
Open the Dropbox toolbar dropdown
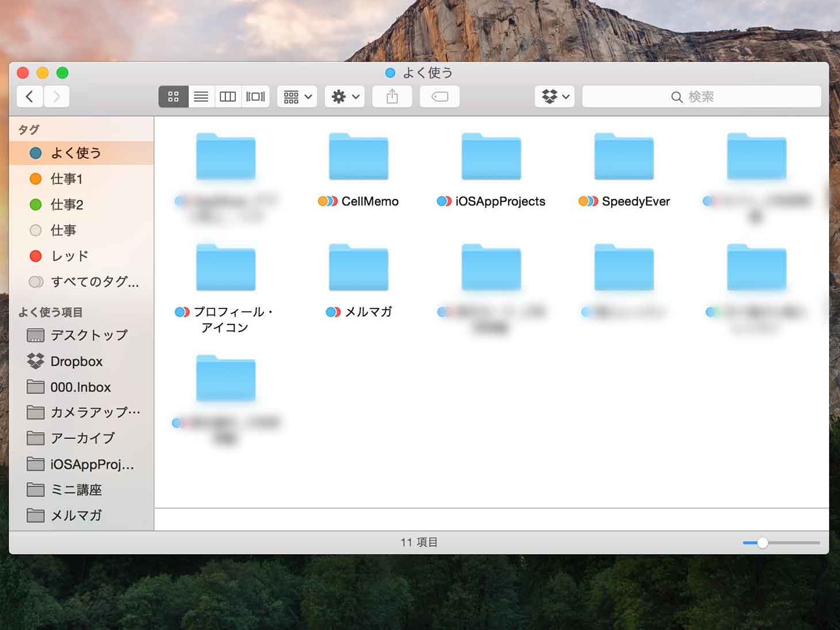pos(555,97)
